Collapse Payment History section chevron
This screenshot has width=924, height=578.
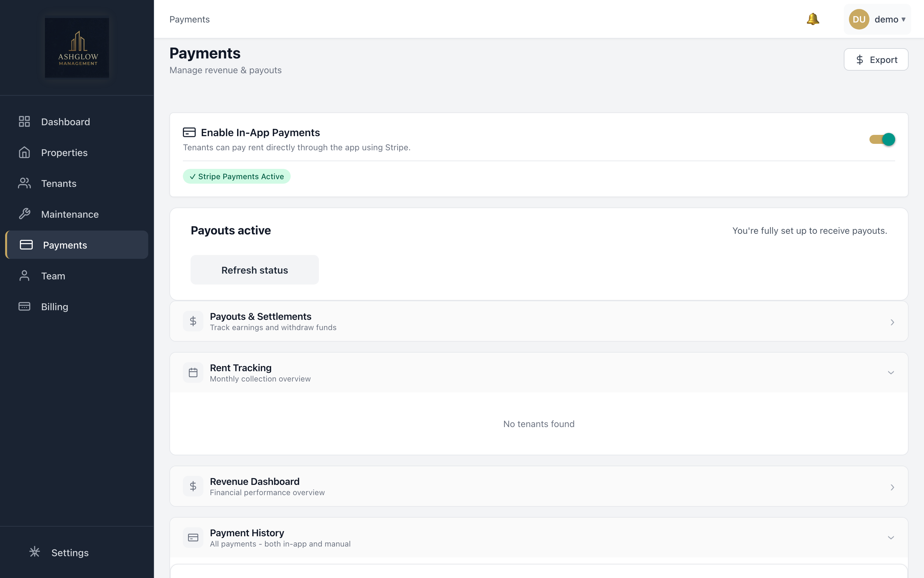point(891,538)
